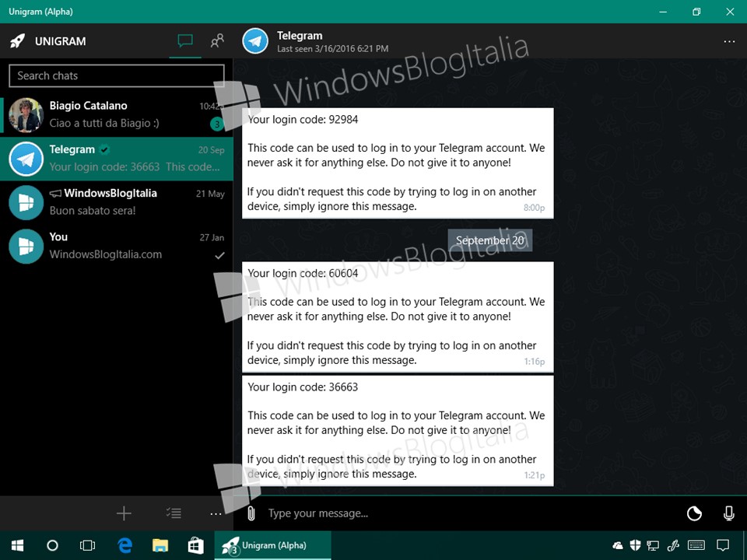This screenshot has height=560, width=747.
Task: Click Biagio Catalano's profile photo
Action: click(x=26, y=115)
